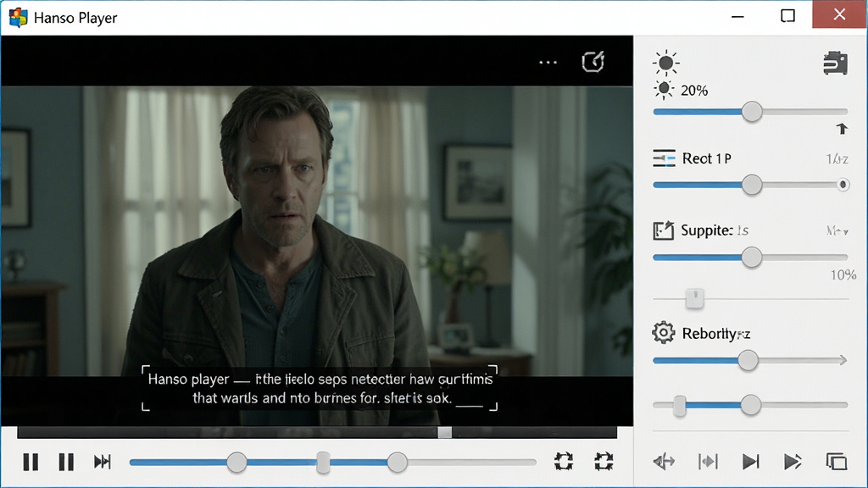This screenshot has height=488, width=868.
Task: Click the repeat icon nearest the side panel
Action: point(604,462)
